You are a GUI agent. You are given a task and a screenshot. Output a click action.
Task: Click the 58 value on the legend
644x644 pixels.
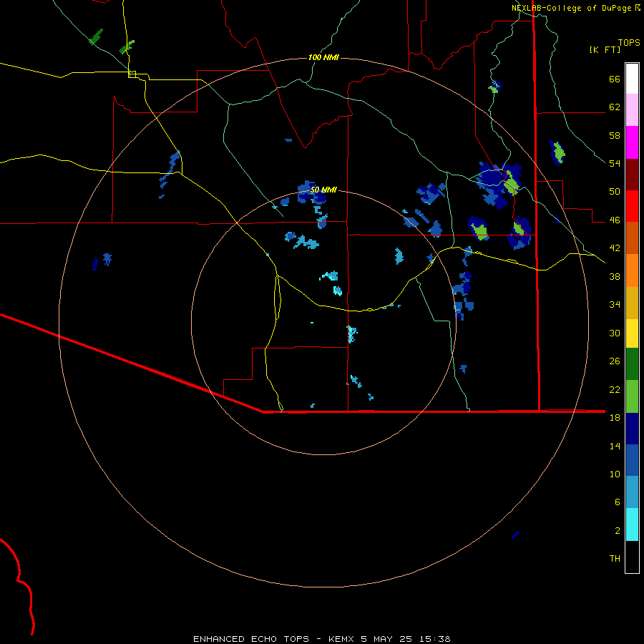pos(615,135)
